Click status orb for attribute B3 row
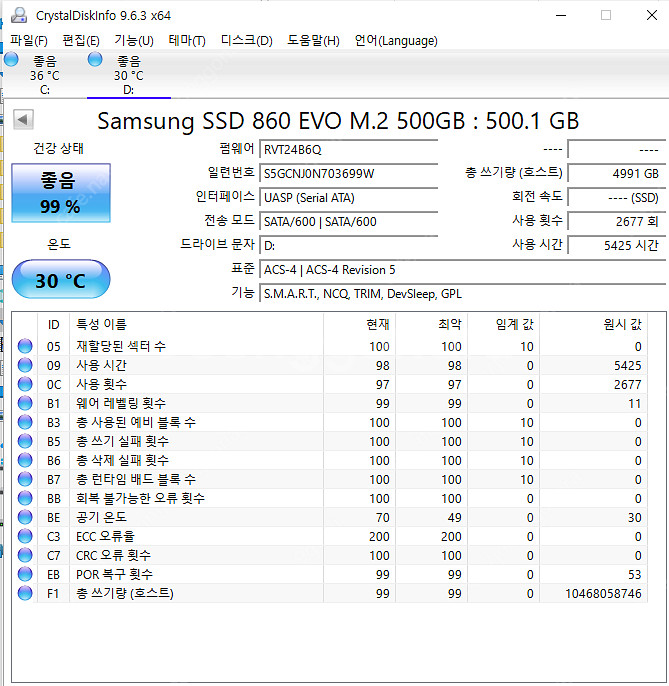The height and width of the screenshot is (686, 669). click(x=25, y=422)
